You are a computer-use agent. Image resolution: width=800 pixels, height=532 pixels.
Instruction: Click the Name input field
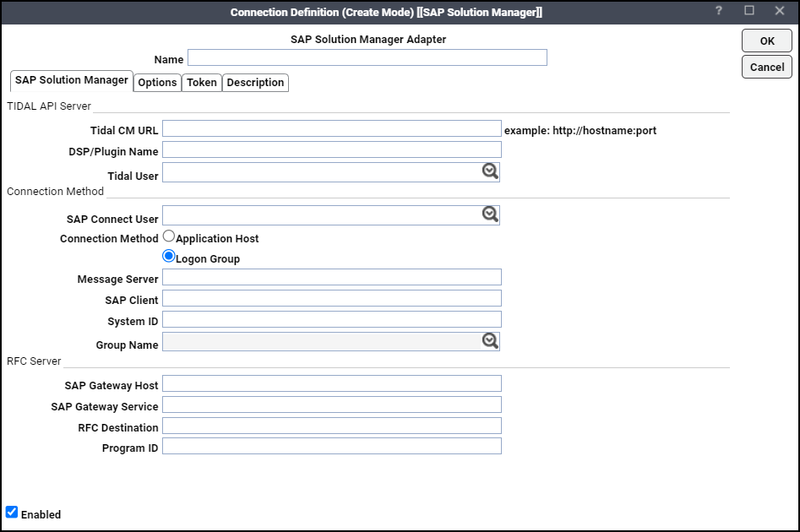click(367, 57)
